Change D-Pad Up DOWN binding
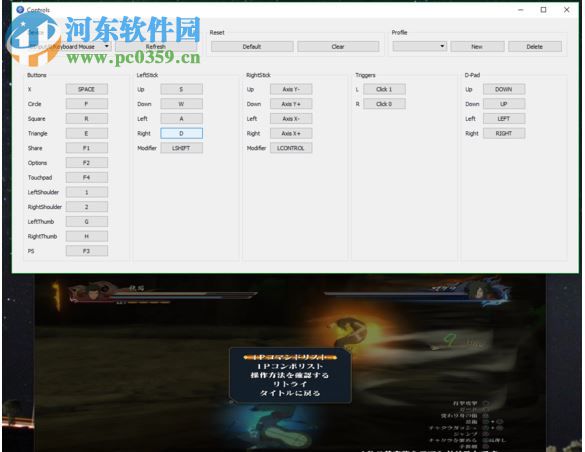The height and width of the screenshot is (452, 585). tap(504, 89)
